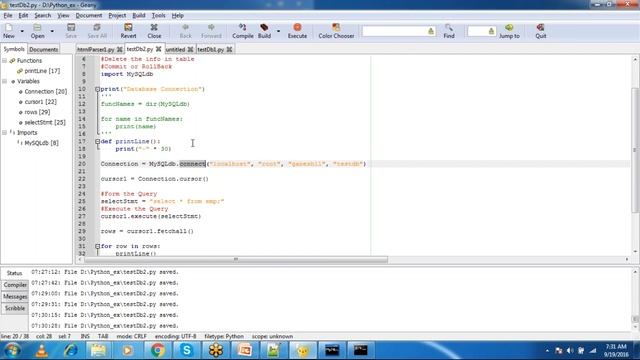Save the current file
This screenshot has height=360, width=640.
[71, 31]
